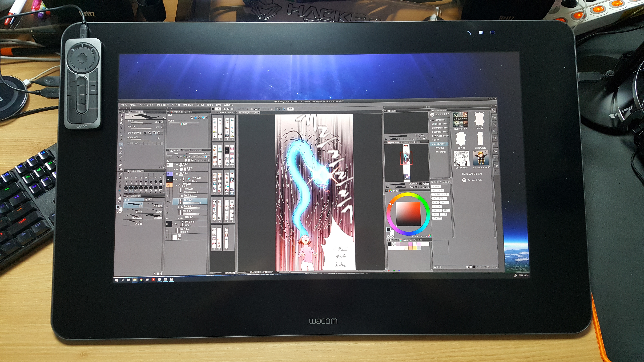The image size is (644, 362).
Task: Select the Hand move tool
Action: [x=121, y=120]
